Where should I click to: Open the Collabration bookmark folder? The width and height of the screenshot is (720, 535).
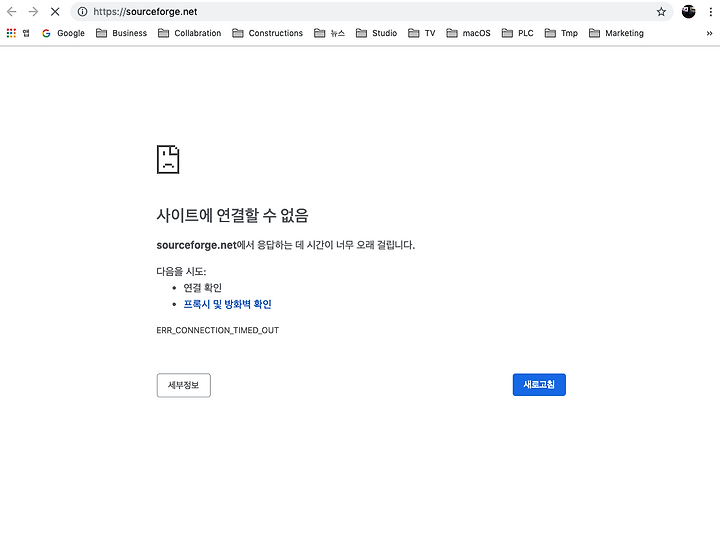[x=190, y=33]
